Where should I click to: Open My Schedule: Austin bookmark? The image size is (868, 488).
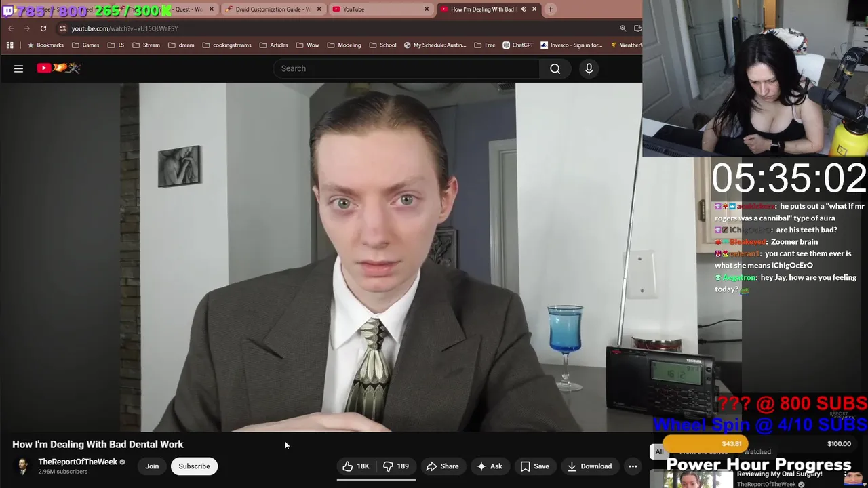coord(435,45)
